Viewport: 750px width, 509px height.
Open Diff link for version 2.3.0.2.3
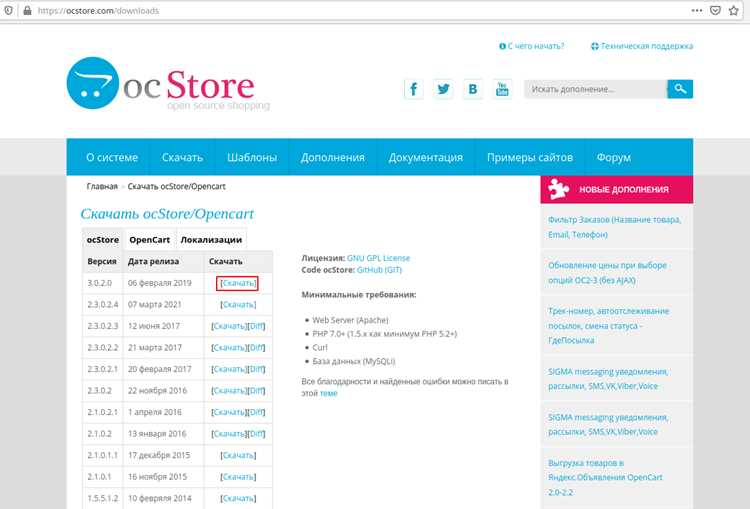point(256,326)
